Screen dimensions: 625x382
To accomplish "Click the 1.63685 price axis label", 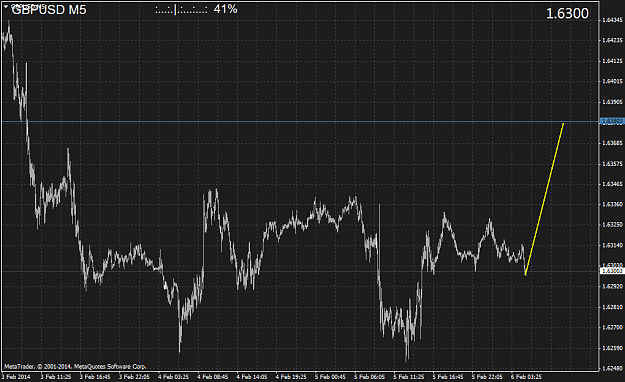I will coord(612,143).
